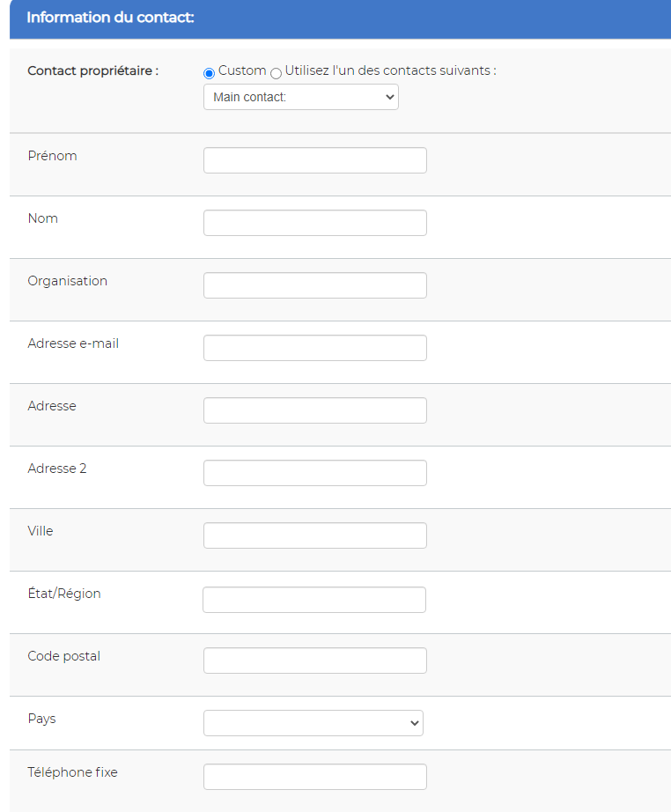Open the Main contact dropdown
This screenshot has width=671, height=812.
(301, 97)
